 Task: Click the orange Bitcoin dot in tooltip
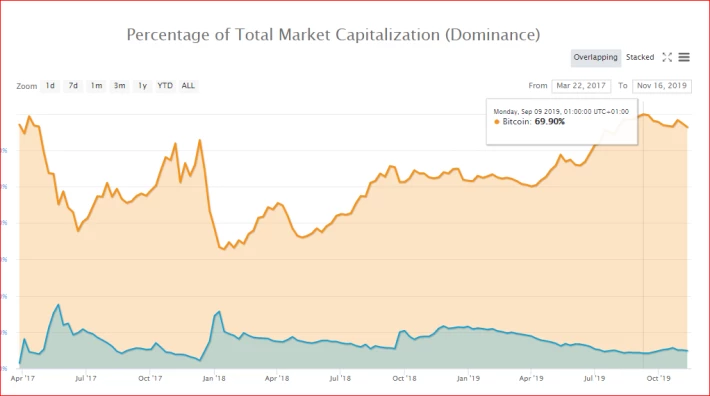tap(497, 122)
